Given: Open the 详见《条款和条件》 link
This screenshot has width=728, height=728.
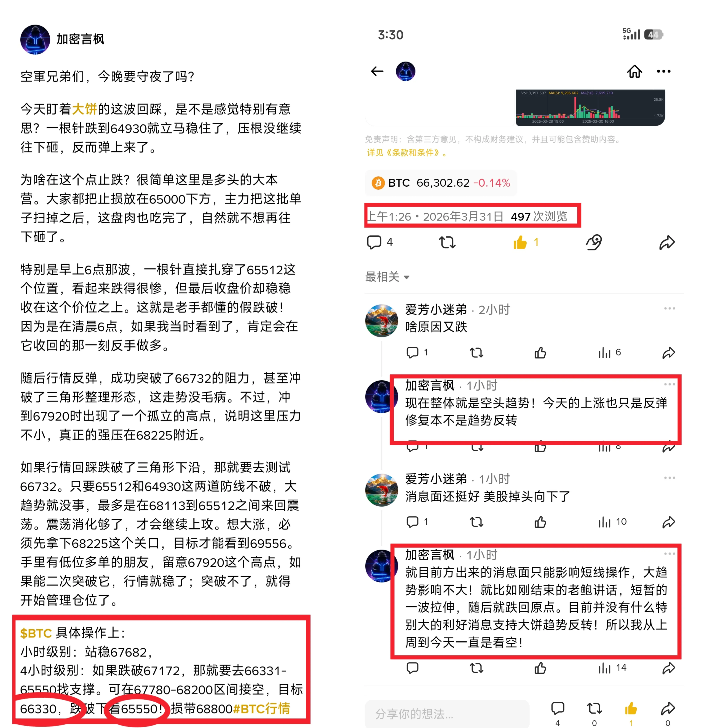Looking at the screenshot, I should point(407,153).
